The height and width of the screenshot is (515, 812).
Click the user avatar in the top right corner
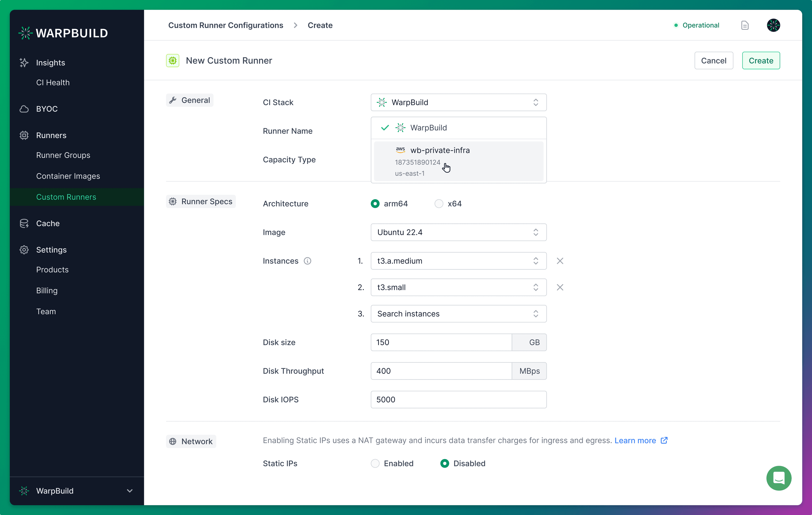tap(773, 25)
